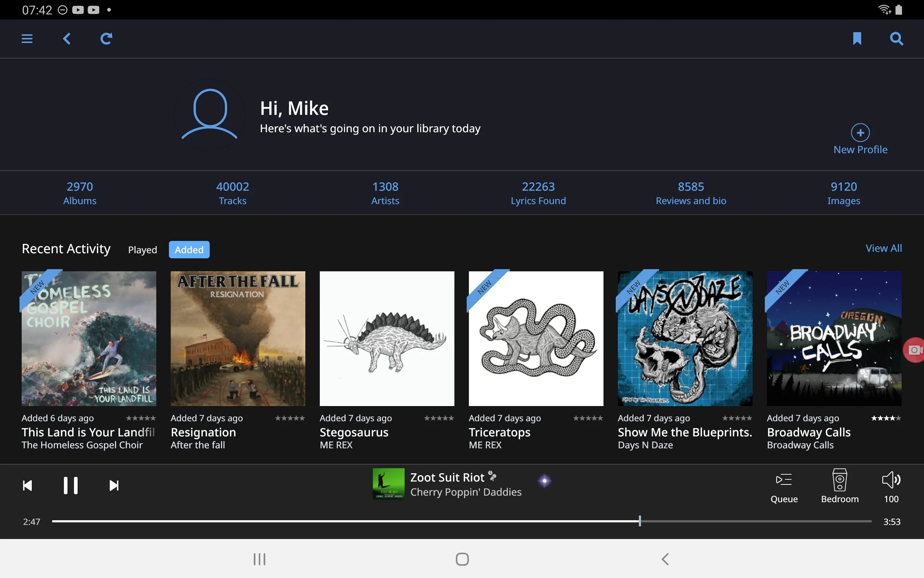
Task: Open Show Me the Blueprints album cover
Action: point(685,339)
